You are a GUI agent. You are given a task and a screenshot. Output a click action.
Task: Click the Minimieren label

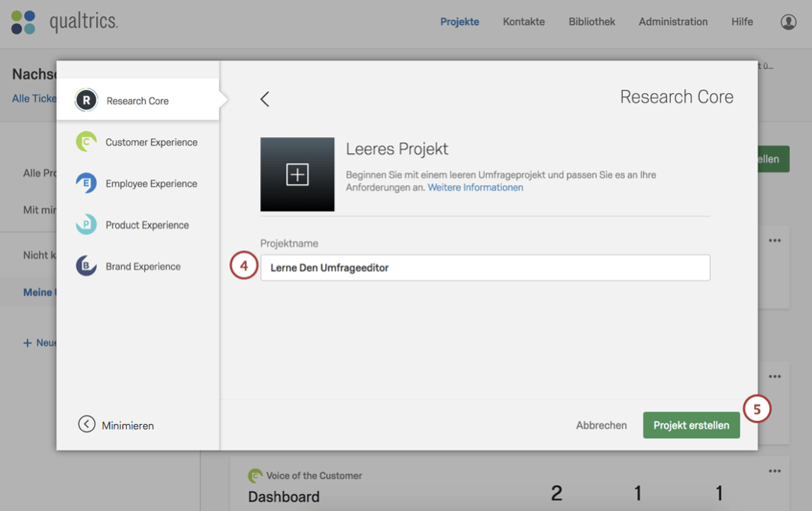click(x=128, y=426)
